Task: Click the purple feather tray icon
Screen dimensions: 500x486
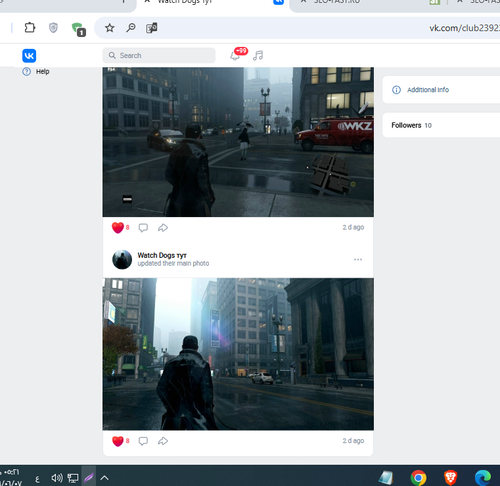Action: [x=89, y=478]
